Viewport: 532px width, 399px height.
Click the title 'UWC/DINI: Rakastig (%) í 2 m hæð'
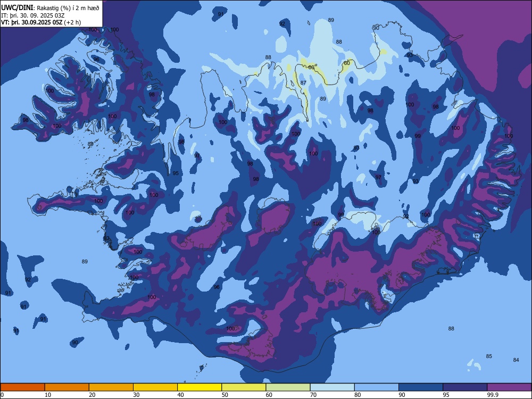[x=50, y=8]
